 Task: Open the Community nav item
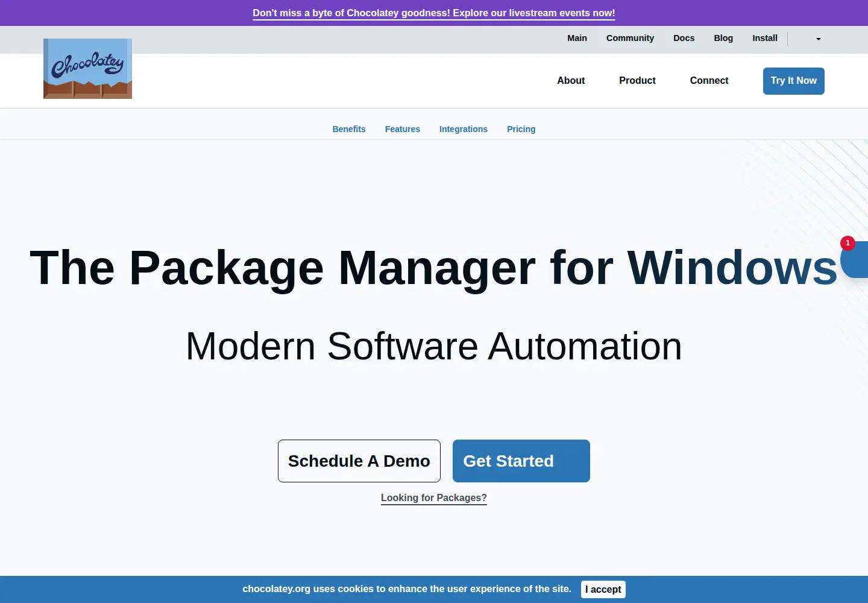(630, 38)
